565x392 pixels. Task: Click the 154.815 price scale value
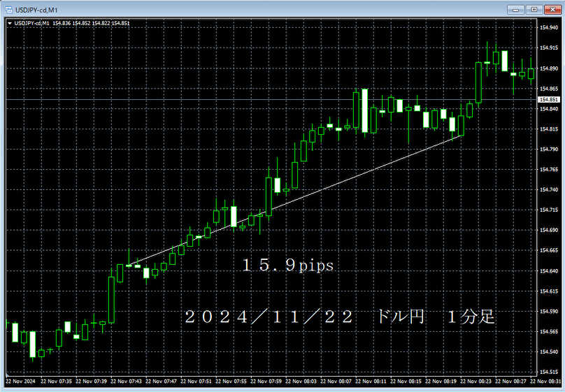pos(549,129)
